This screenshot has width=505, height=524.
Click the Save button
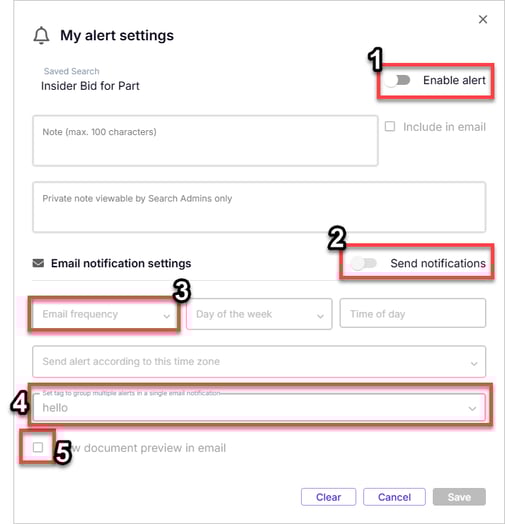(x=459, y=497)
